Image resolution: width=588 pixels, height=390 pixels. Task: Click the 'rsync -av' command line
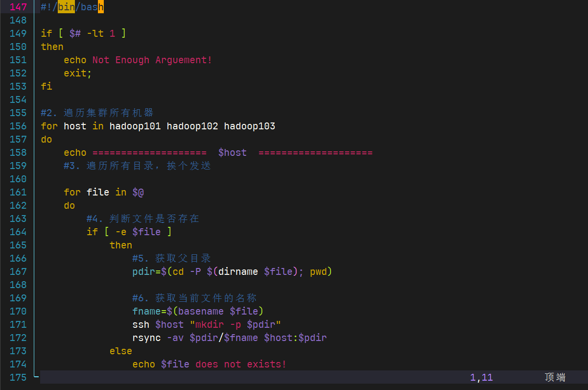tap(230, 338)
